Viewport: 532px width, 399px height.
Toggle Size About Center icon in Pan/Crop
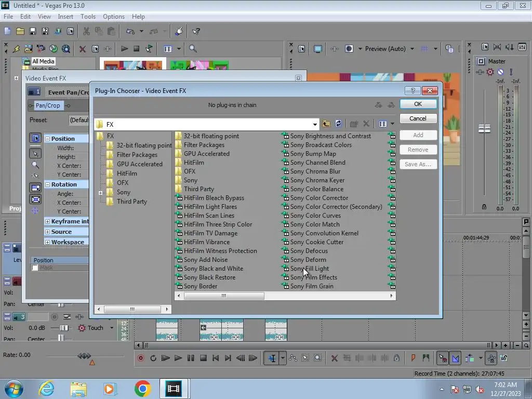[36, 199]
